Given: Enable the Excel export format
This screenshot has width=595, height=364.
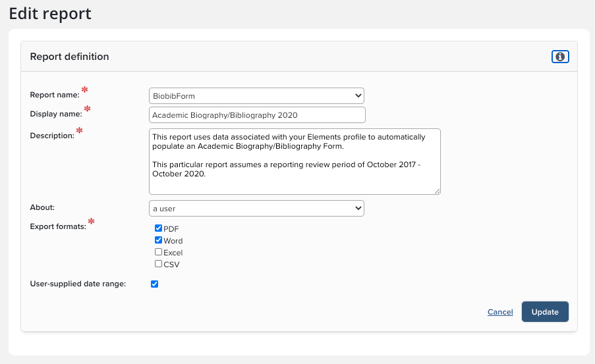Looking at the screenshot, I should coord(158,252).
